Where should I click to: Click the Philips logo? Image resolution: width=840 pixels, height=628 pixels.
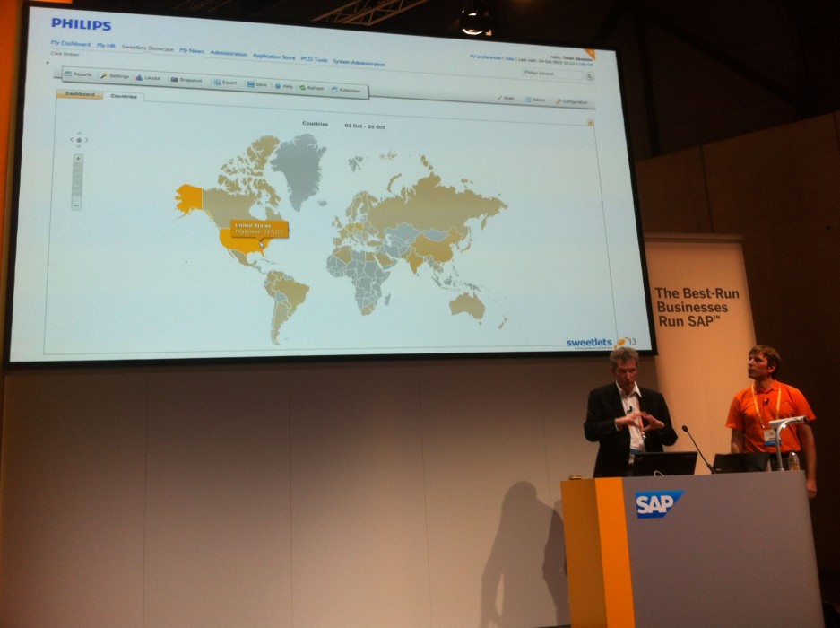[81, 24]
